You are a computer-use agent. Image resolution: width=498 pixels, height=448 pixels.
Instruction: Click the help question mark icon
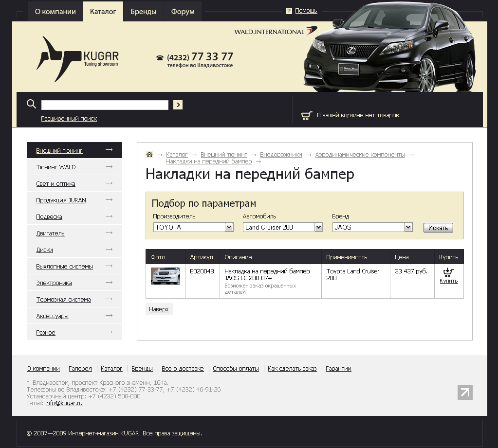point(289,11)
